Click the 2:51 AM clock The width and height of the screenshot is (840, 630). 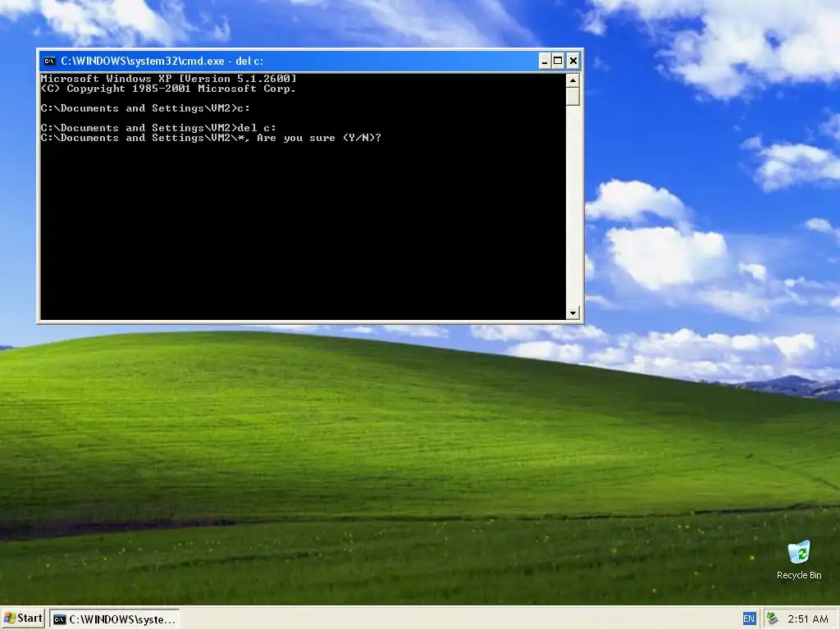coord(807,619)
